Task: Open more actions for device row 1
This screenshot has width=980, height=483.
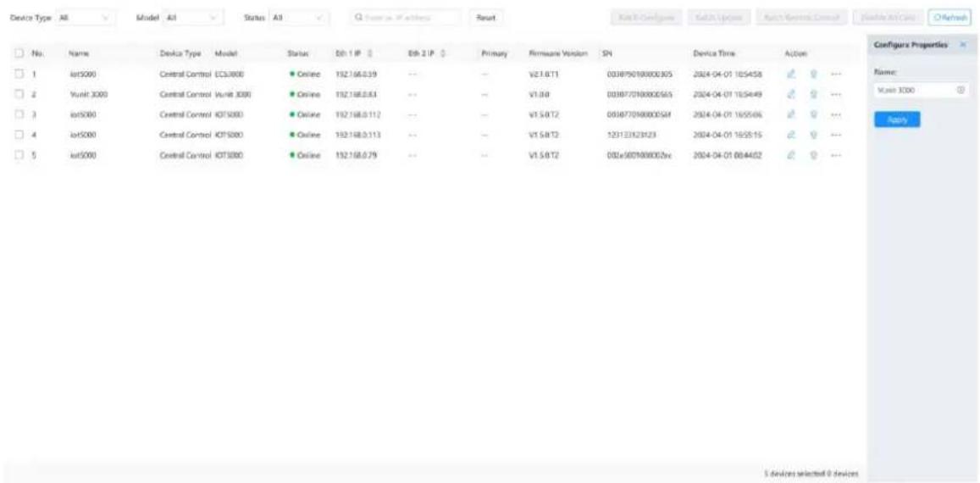Action: coord(836,75)
